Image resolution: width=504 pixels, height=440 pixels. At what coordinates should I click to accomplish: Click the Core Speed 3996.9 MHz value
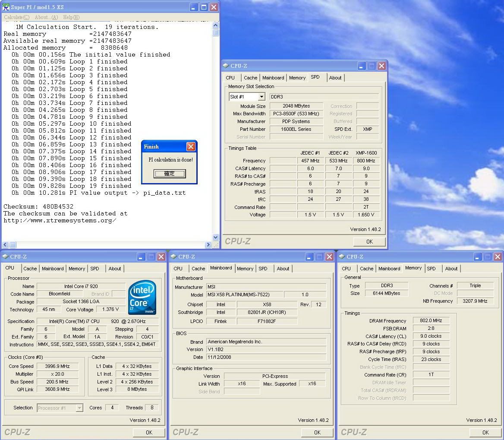(57, 366)
